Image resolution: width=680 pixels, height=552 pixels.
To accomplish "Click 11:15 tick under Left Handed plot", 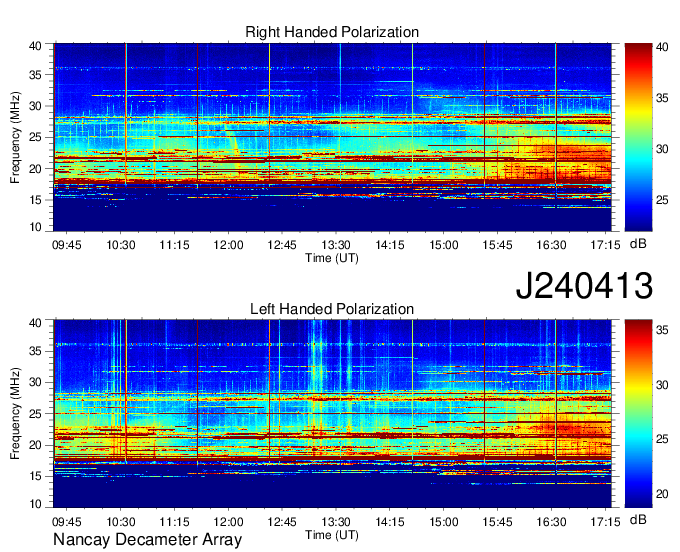I will point(174,521).
